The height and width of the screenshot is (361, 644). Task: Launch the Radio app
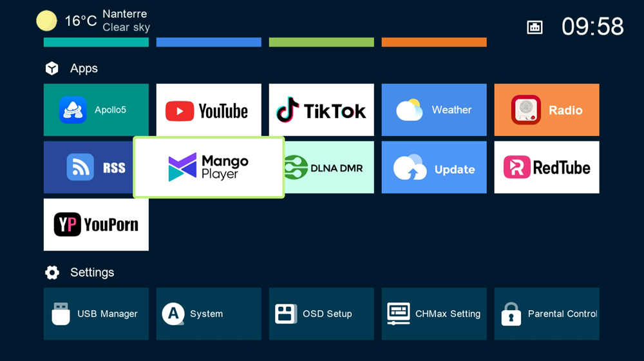(547, 110)
